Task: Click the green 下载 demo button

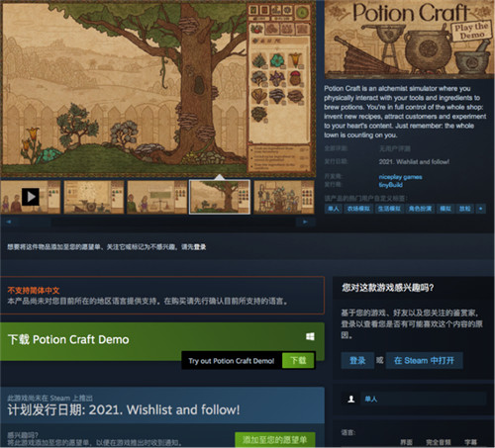Action: coord(298,360)
